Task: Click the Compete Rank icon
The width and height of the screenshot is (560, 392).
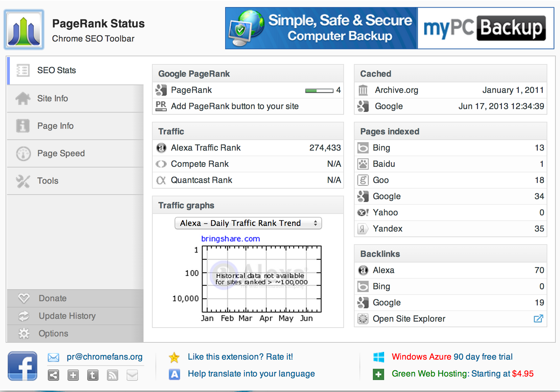Action: click(161, 164)
